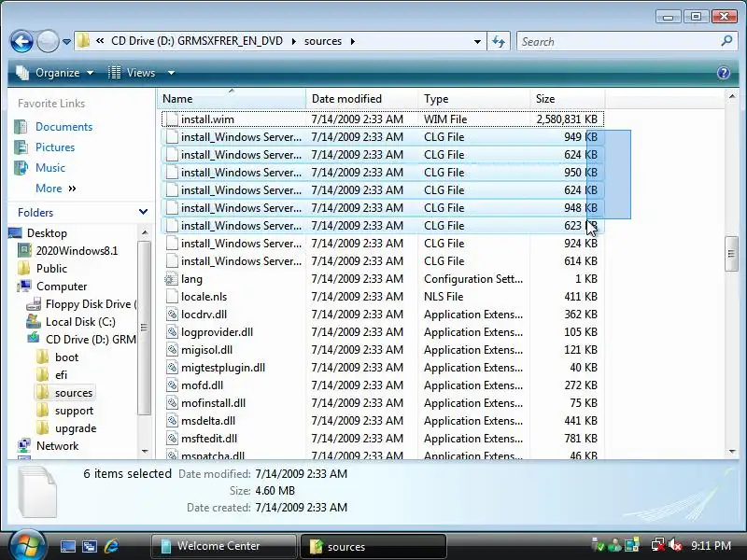Open the Windows Start orb
747x560 pixels.
(x=26, y=545)
